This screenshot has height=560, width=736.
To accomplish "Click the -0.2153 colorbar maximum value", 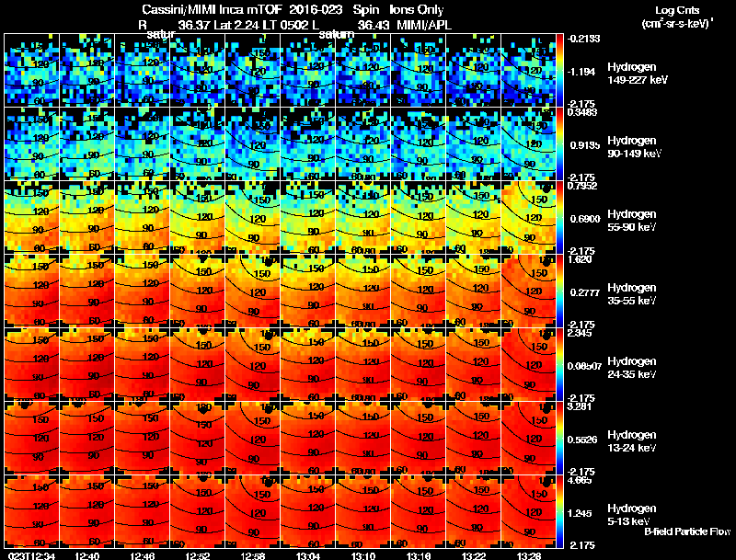I will click(583, 39).
